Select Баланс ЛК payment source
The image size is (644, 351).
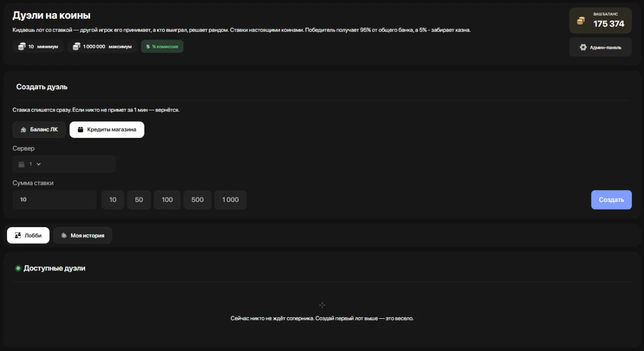(x=39, y=129)
